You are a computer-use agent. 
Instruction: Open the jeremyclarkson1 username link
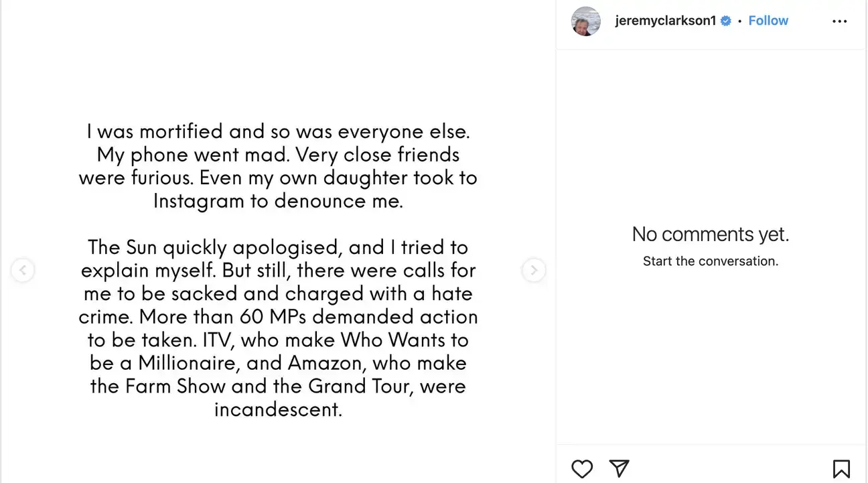coord(665,21)
